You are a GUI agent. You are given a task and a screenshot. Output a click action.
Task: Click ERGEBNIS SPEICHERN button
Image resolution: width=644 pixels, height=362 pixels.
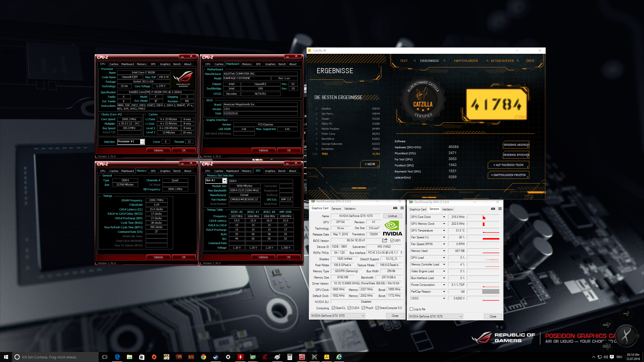(516, 155)
